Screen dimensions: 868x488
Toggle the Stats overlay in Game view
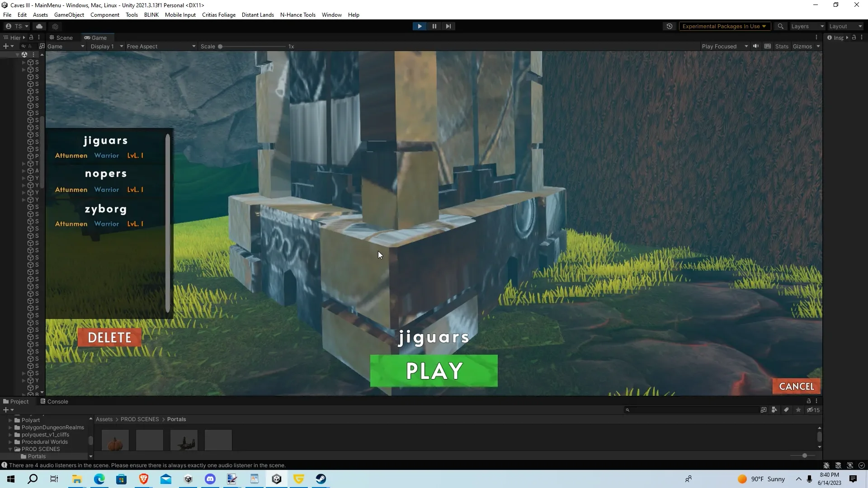782,46
